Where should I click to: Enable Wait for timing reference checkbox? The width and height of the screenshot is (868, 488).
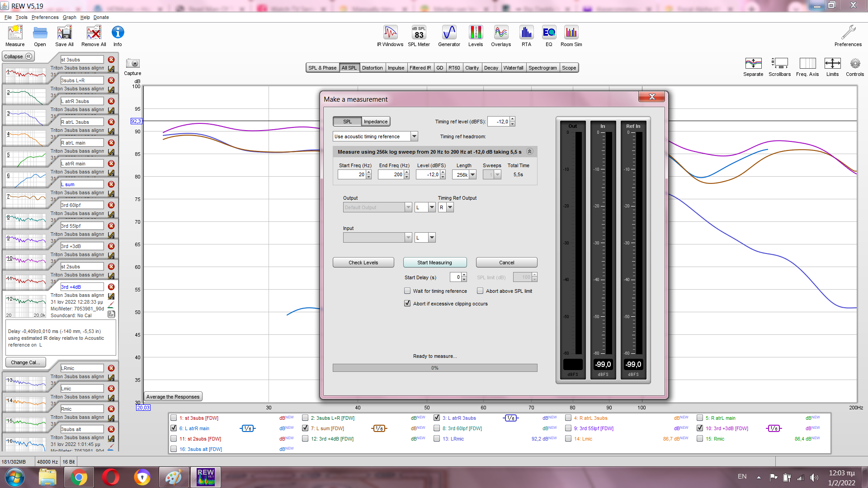pos(407,291)
